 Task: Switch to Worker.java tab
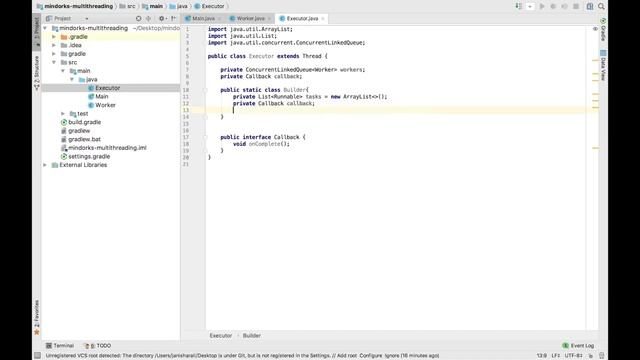pyautogui.click(x=250, y=18)
